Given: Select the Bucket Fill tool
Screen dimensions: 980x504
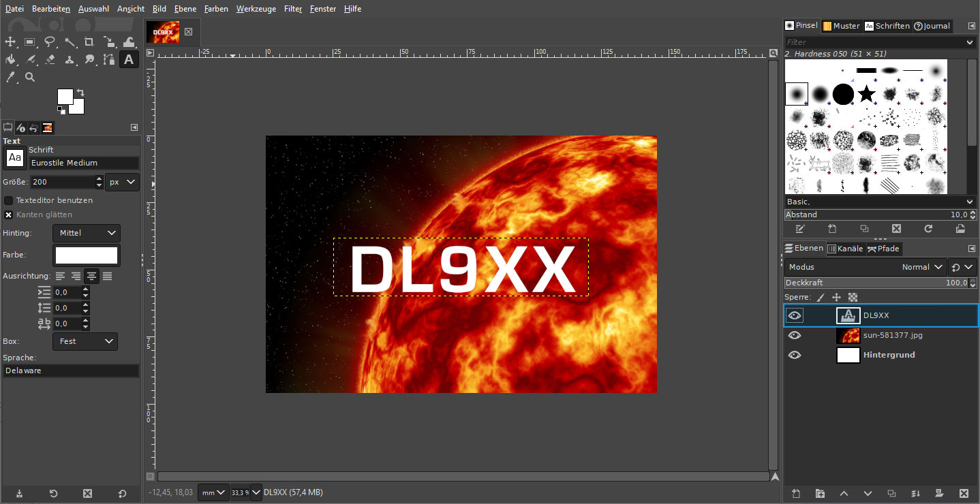Looking at the screenshot, I should (10, 59).
